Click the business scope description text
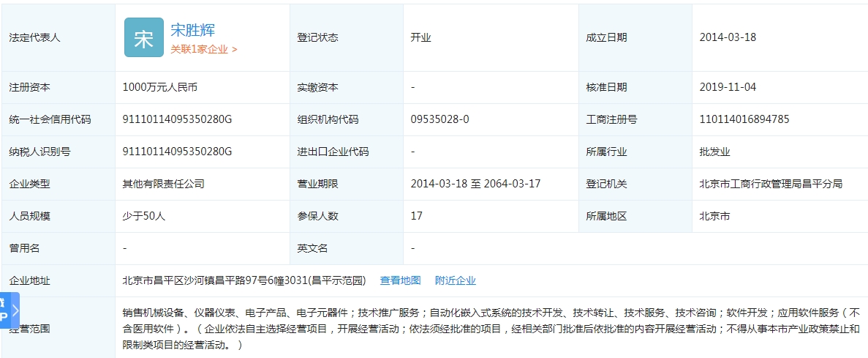868x358 pixels. [x=490, y=328]
